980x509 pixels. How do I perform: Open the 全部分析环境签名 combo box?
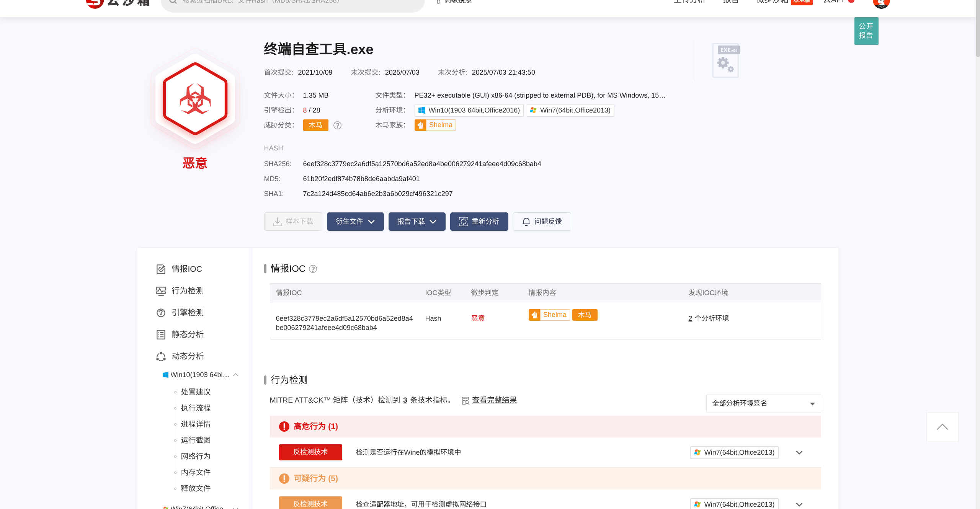[763, 403]
